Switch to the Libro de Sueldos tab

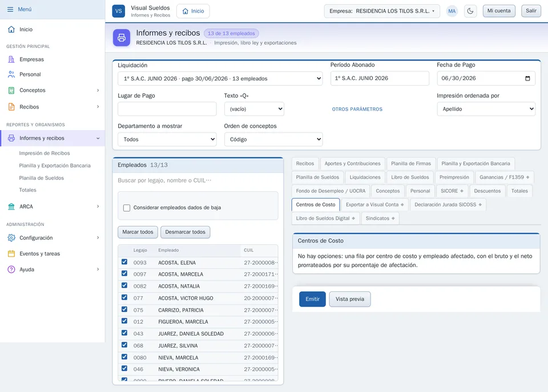pyautogui.click(x=410, y=177)
